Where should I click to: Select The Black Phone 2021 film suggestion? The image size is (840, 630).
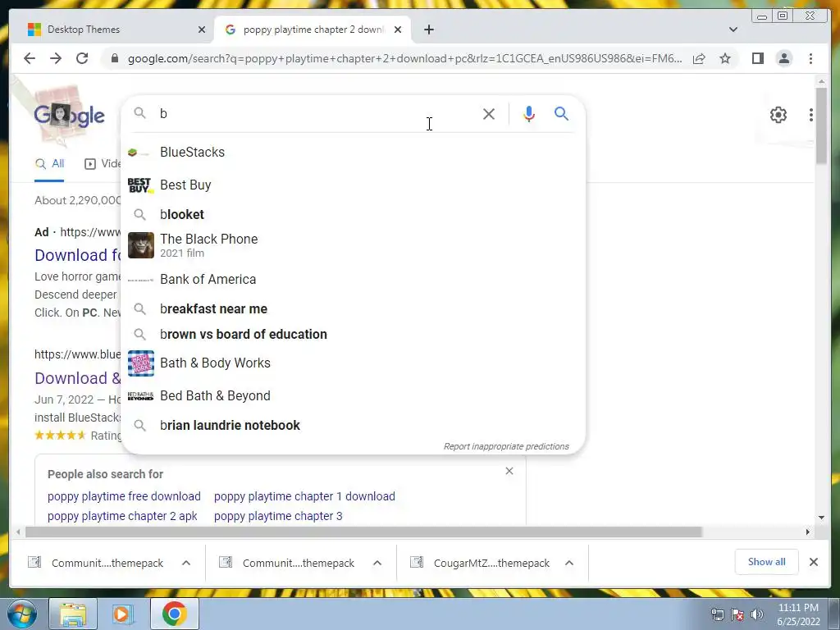tap(353, 245)
